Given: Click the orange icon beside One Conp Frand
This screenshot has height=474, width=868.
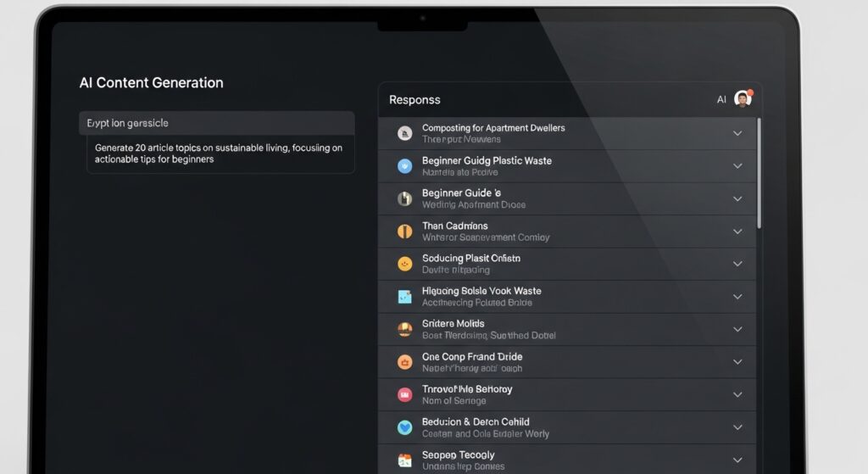Looking at the screenshot, I should (x=405, y=362).
